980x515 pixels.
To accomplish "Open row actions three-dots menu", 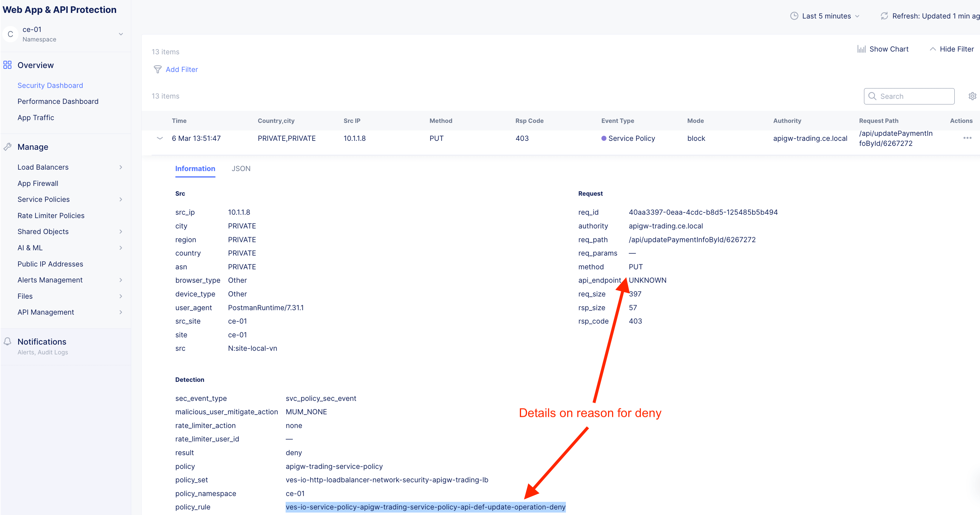I will (967, 138).
